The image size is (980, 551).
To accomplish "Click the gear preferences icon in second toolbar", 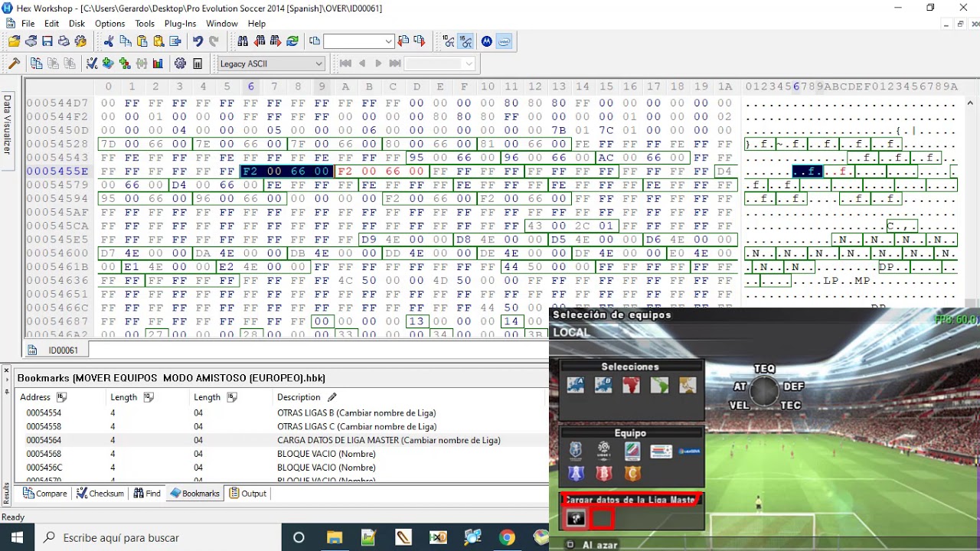I will click(180, 64).
